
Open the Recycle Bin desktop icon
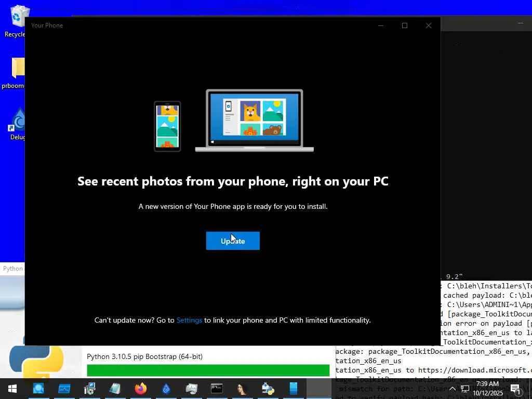[x=15, y=21]
